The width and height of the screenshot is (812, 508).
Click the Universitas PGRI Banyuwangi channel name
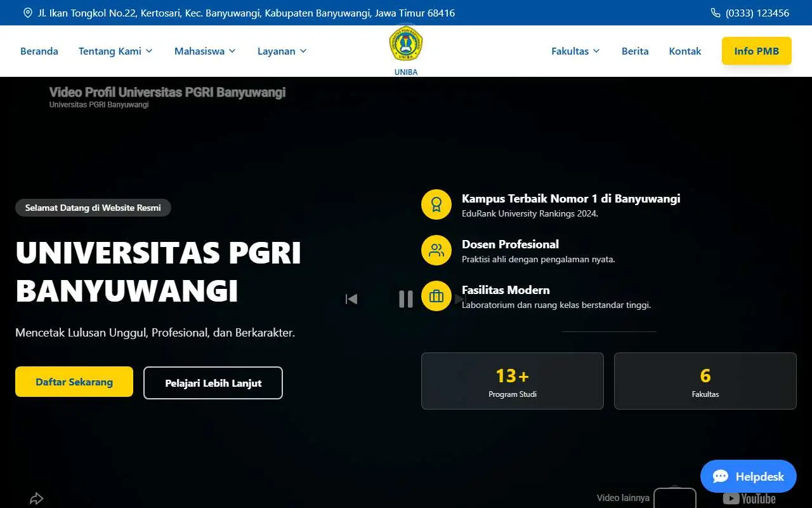click(x=99, y=105)
